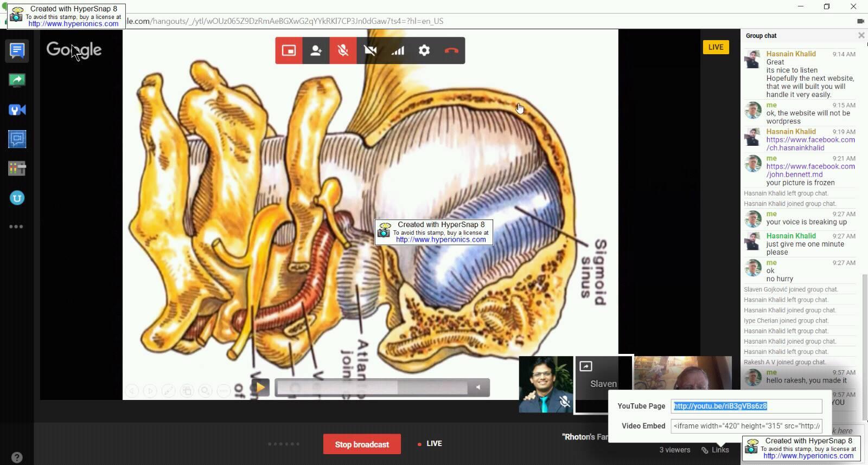
Task: Click the browser address bar URL
Action: [x=285, y=21]
